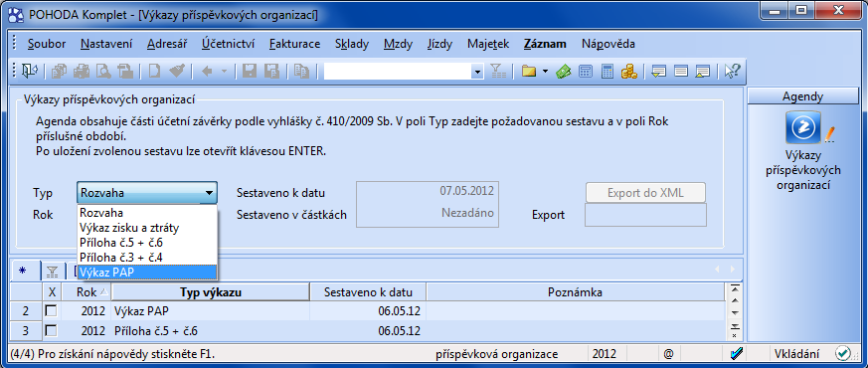
Task: Choose Rozvaha in the dropdown list
Action: 147,213
